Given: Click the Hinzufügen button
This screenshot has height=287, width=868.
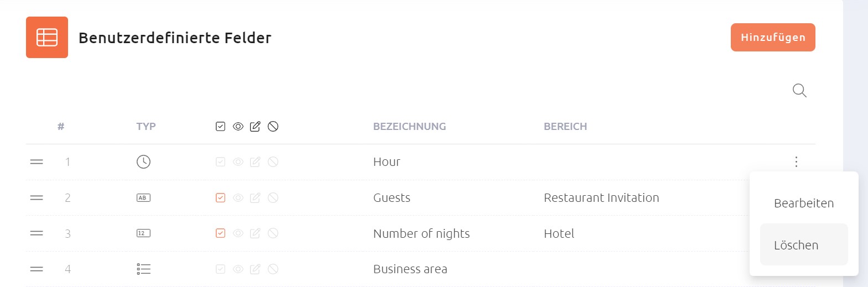Looking at the screenshot, I should [773, 37].
